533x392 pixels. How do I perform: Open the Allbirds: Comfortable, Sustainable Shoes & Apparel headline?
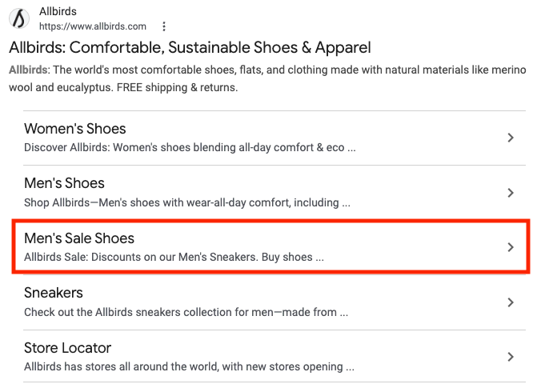190,48
